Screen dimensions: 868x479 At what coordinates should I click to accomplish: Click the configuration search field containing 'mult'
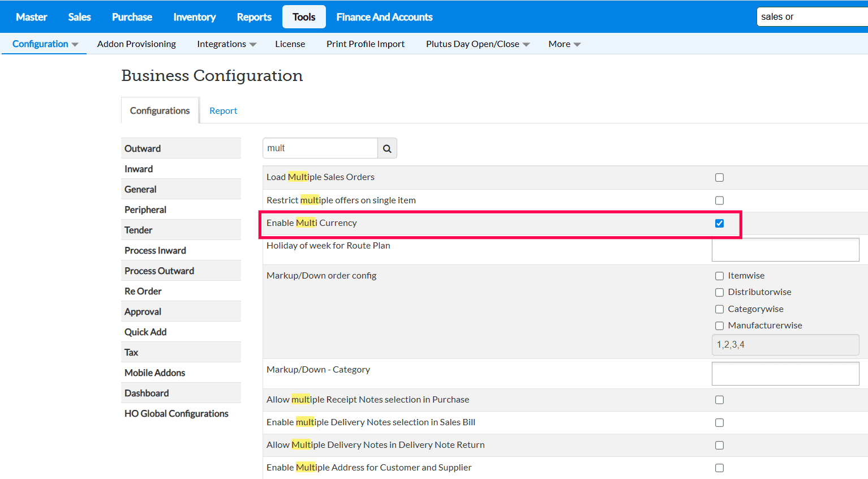(320, 148)
